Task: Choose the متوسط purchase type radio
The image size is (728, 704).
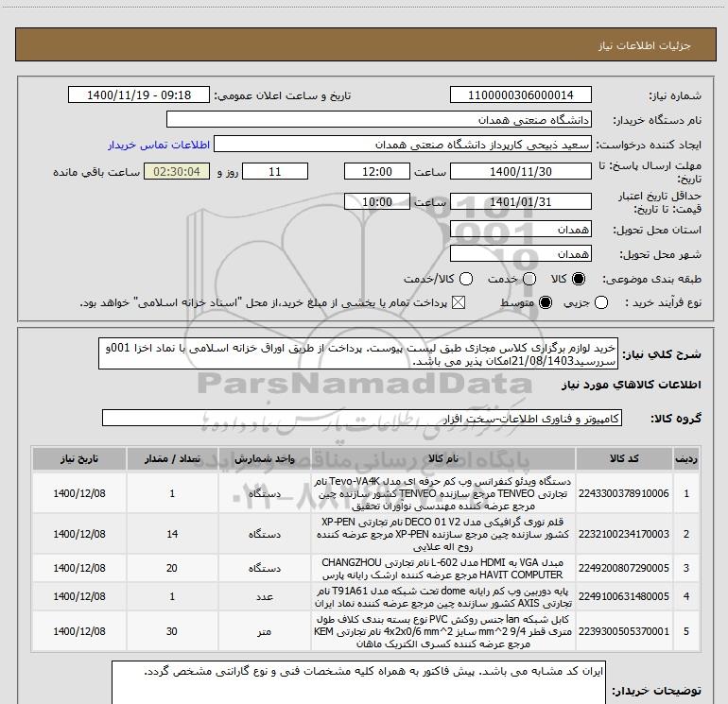Action: 546,303
